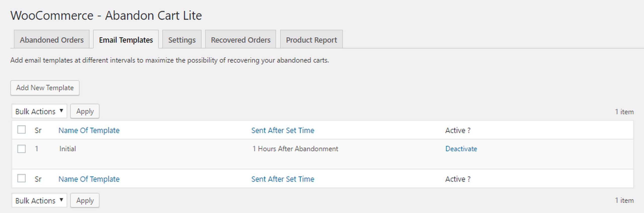Click the top Bulk Actions dropdown arrow
The width and height of the screenshot is (644, 213).
point(61,111)
